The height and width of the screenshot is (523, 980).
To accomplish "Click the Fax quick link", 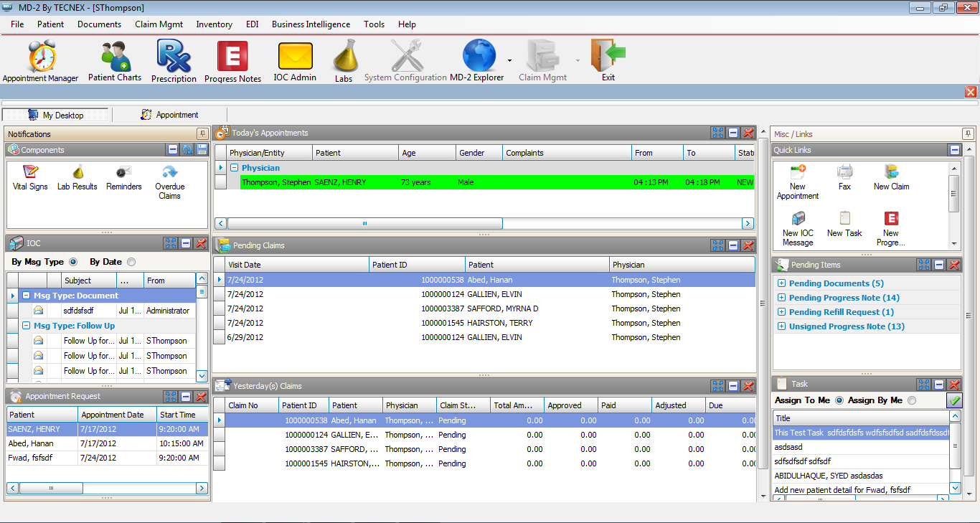I will tap(844, 178).
